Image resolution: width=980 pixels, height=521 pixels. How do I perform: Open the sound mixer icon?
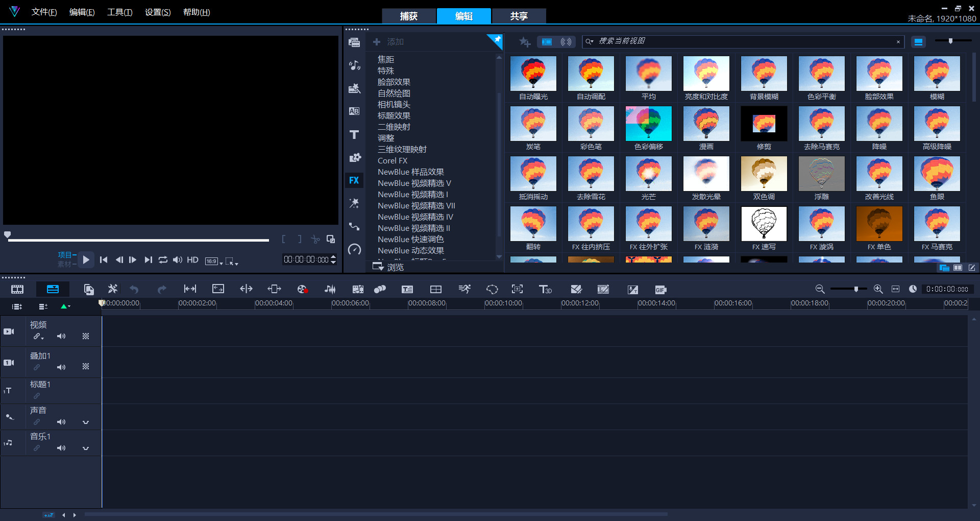tap(330, 289)
